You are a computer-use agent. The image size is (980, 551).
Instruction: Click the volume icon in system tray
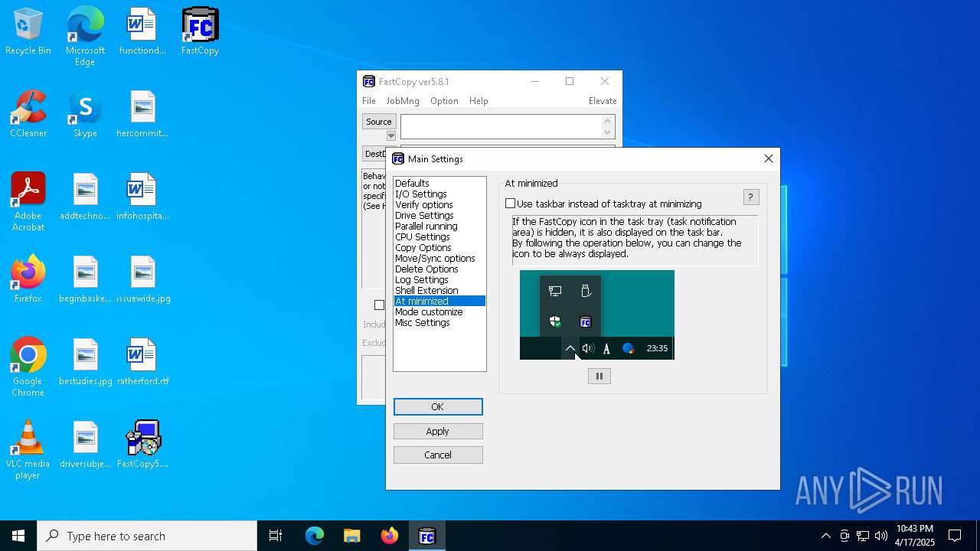pyautogui.click(x=881, y=536)
